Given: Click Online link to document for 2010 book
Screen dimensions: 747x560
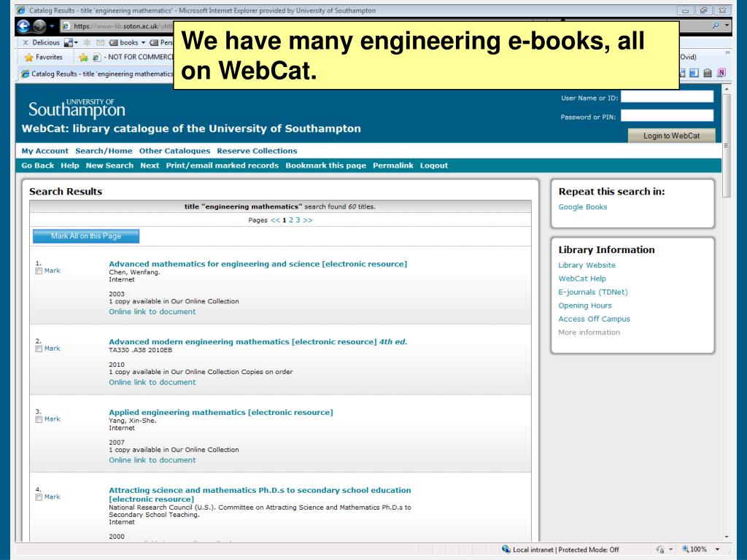Looking at the screenshot, I should [152, 382].
